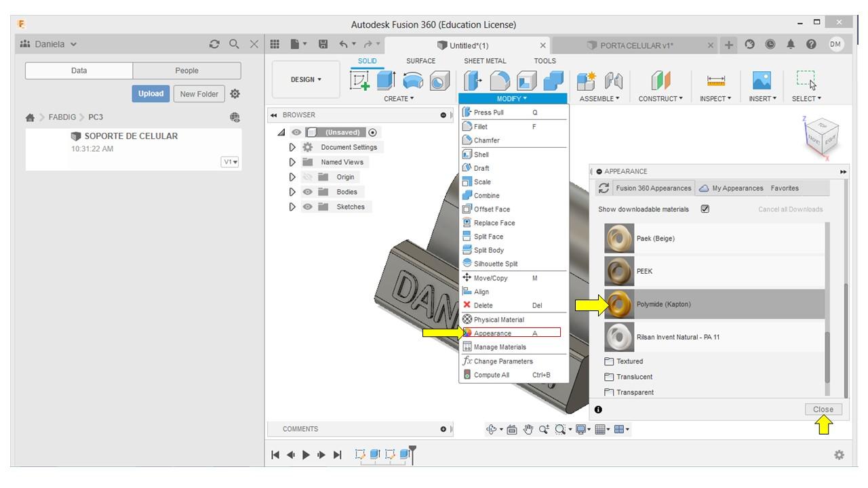
Task: Open the V1 version dropdown
Action: tap(230, 162)
